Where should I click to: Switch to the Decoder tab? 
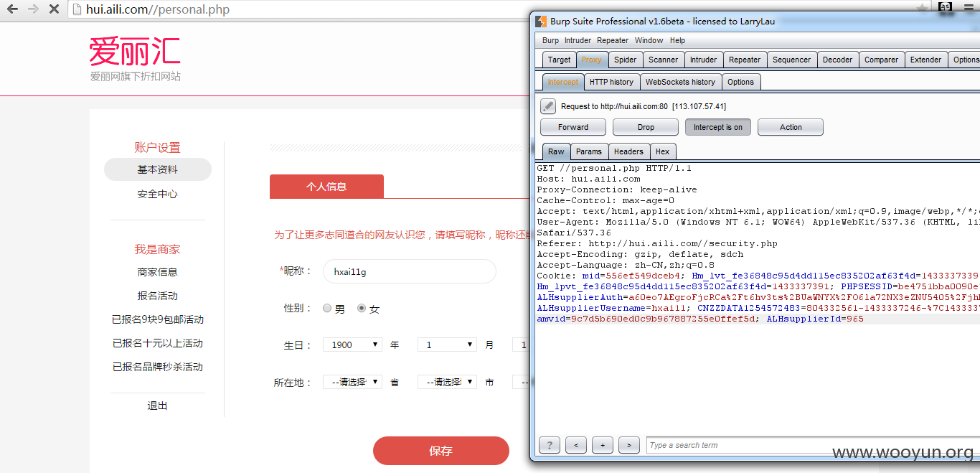tap(837, 60)
